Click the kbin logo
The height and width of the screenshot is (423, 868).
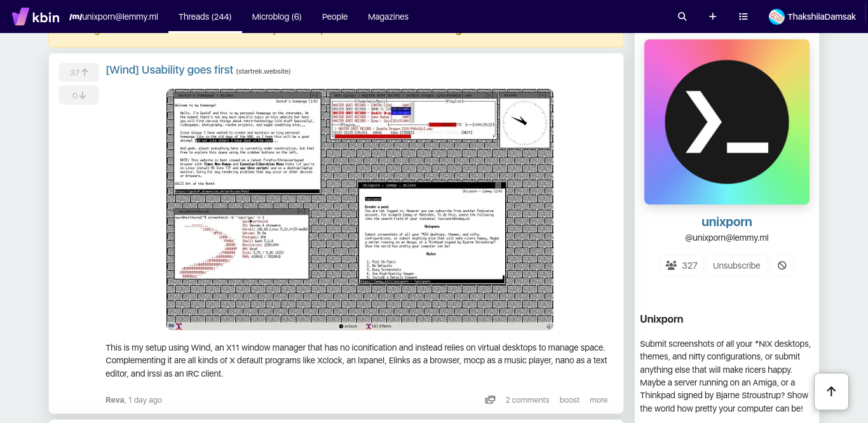coord(36,17)
